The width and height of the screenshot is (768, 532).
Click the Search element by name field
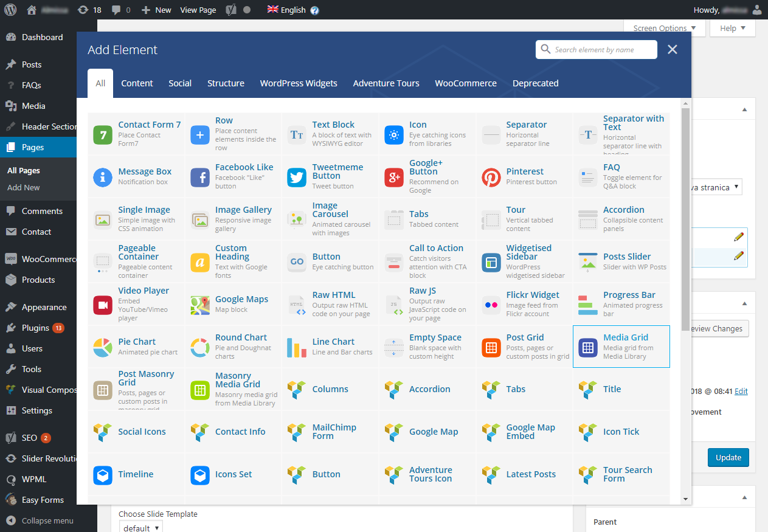click(602, 50)
